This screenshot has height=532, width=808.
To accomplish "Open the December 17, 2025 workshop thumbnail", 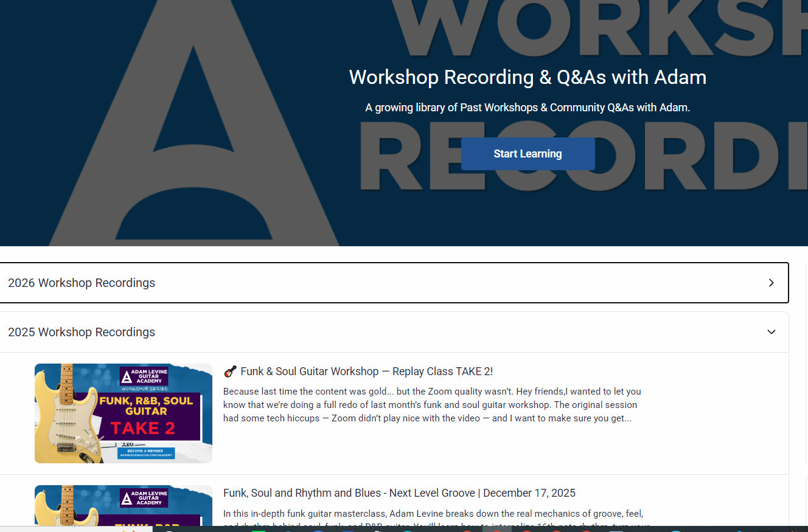I will tap(124, 505).
